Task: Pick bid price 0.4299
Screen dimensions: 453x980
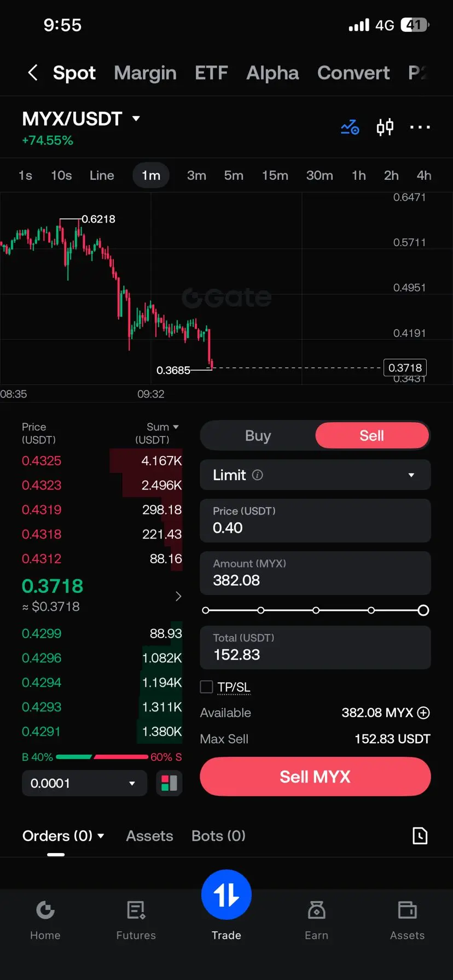Action: pos(42,633)
